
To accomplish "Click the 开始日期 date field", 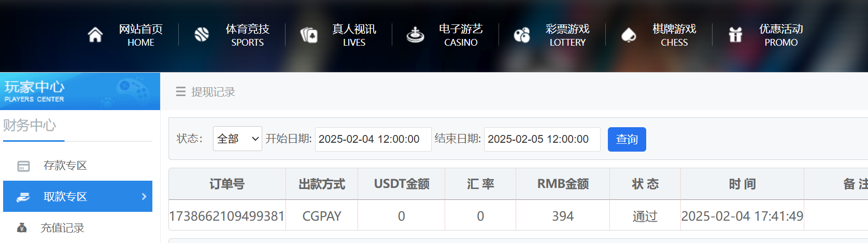I will pyautogui.click(x=373, y=139).
